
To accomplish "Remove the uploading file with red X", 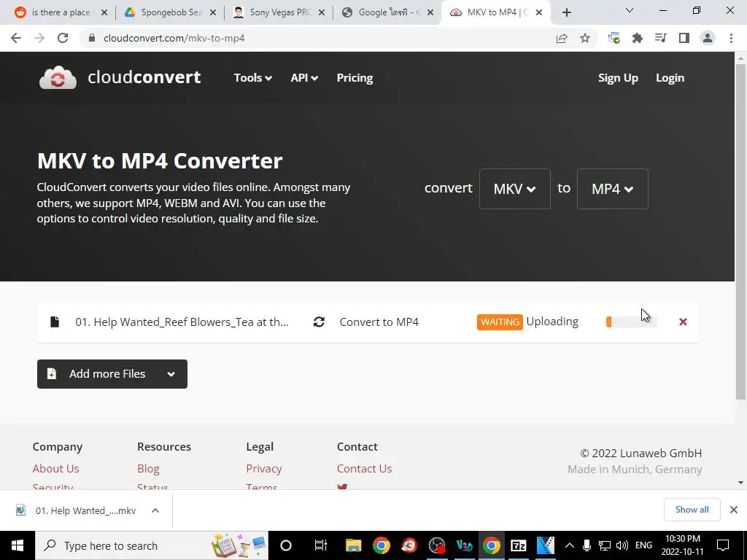I will 683,322.
